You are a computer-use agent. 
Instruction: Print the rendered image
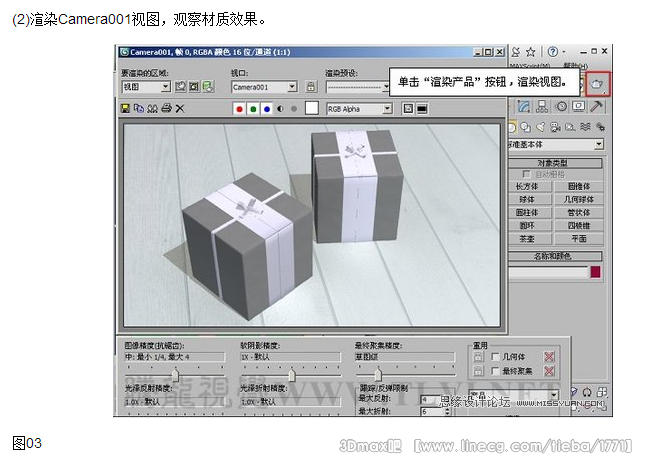pyautogui.click(x=166, y=108)
